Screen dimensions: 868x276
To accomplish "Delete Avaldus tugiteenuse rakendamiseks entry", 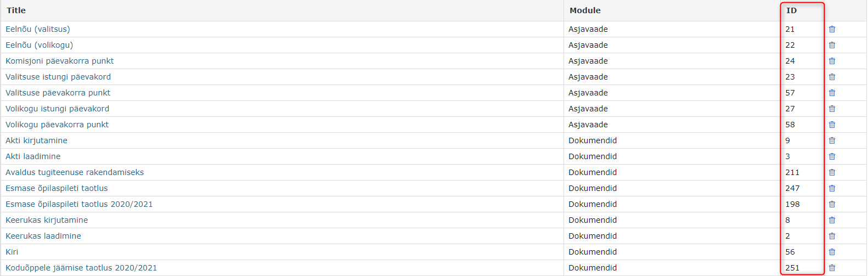I will [x=832, y=172].
